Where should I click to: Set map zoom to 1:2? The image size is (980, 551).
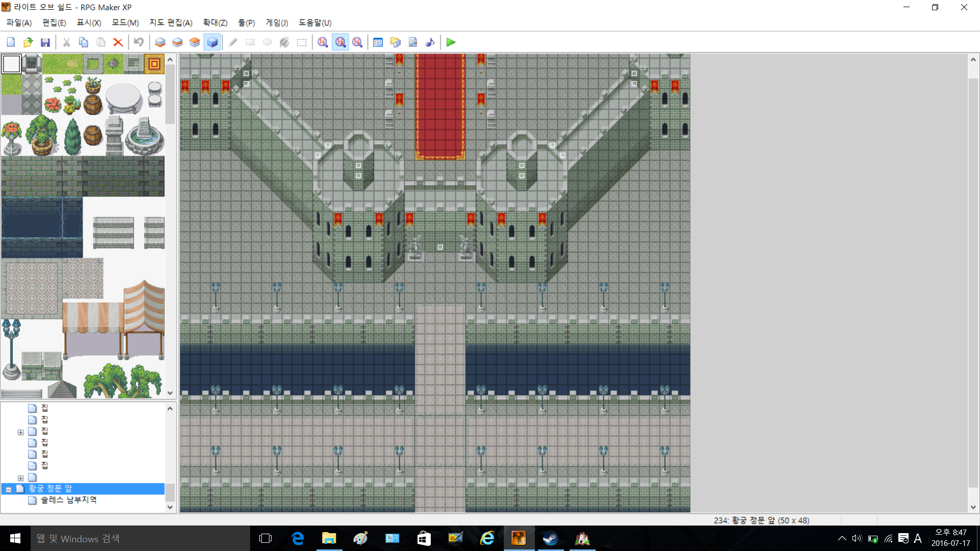[340, 42]
